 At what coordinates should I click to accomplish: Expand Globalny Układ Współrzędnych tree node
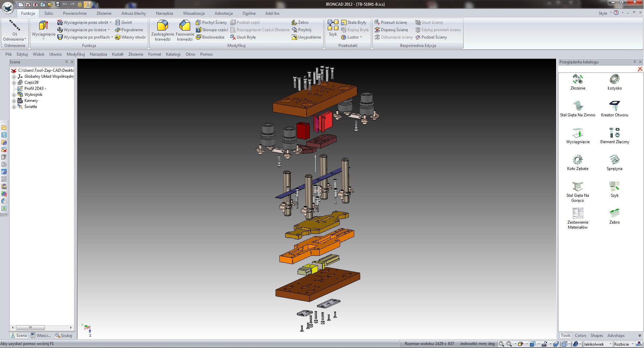[14, 77]
